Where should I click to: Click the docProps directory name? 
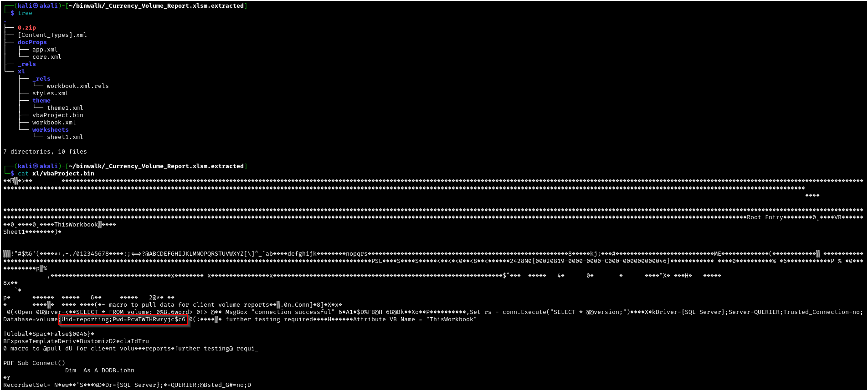tap(32, 42)
